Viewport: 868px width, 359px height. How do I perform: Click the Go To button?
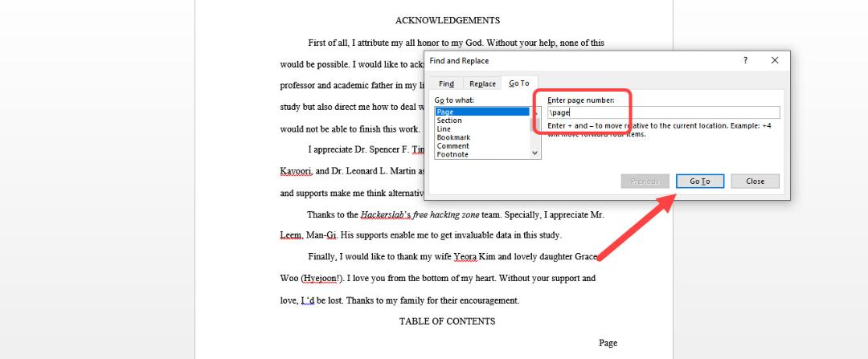coord(700,181)
